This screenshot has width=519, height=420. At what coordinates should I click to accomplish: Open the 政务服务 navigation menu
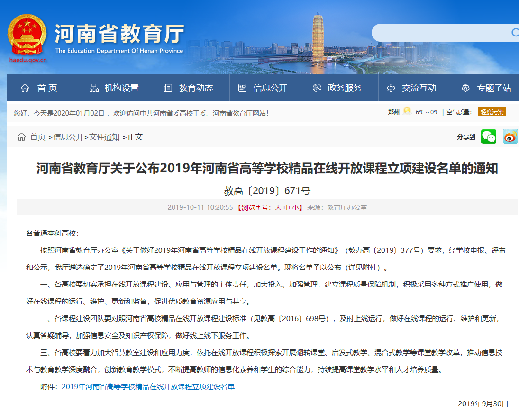point(337,88)
